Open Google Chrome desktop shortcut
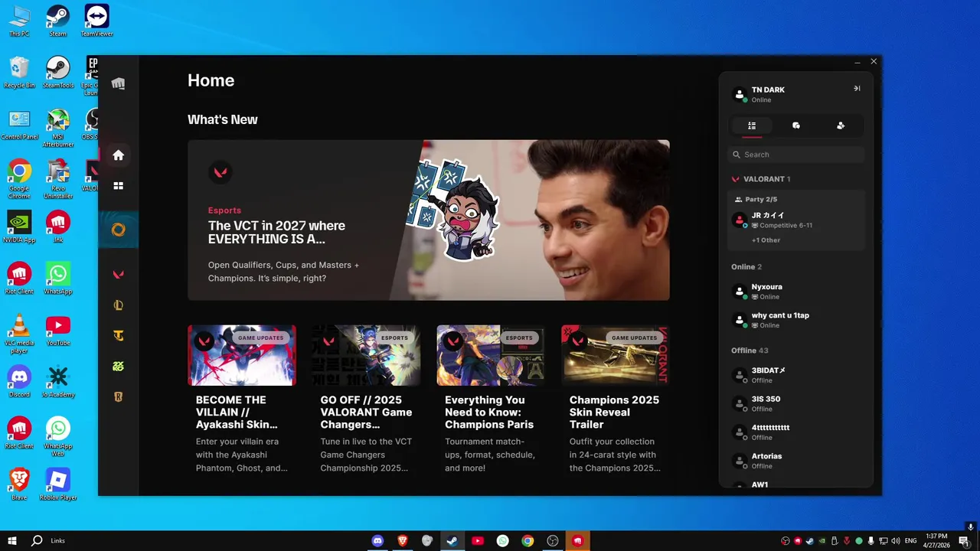The width and height of the screenshot is (980, 551). point(19,179)
